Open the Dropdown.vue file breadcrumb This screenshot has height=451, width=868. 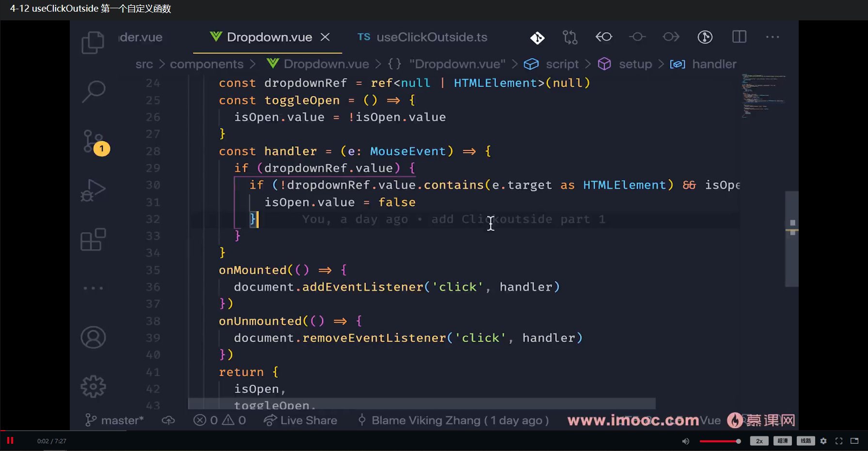point(318,64)
